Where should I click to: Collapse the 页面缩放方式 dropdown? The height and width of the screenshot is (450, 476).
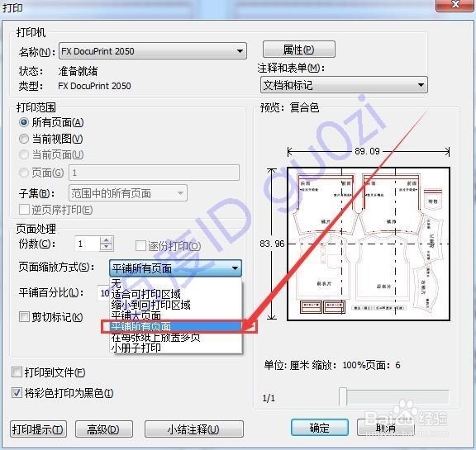tap(175, 268)
